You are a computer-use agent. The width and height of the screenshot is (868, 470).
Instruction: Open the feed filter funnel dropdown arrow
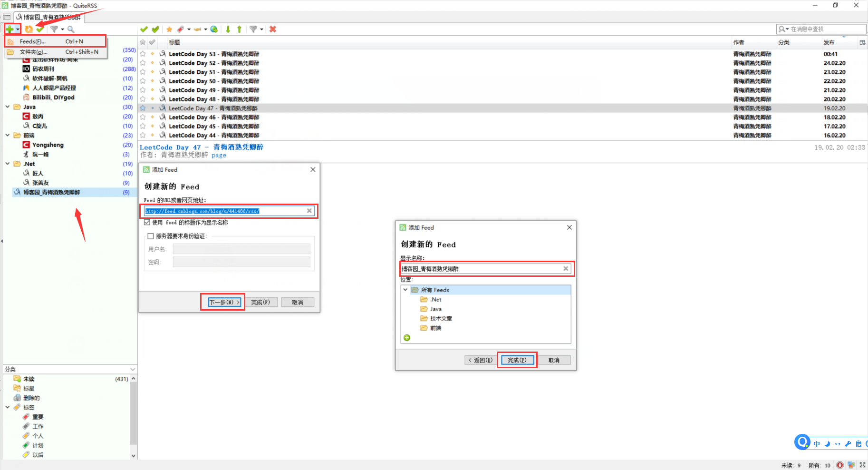click(x=62, y=29)
